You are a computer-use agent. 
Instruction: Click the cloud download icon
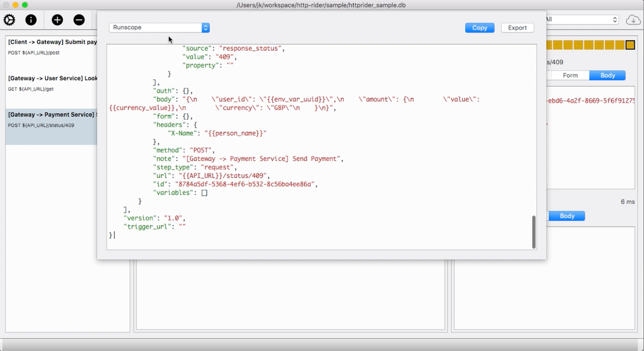point(633,20)
